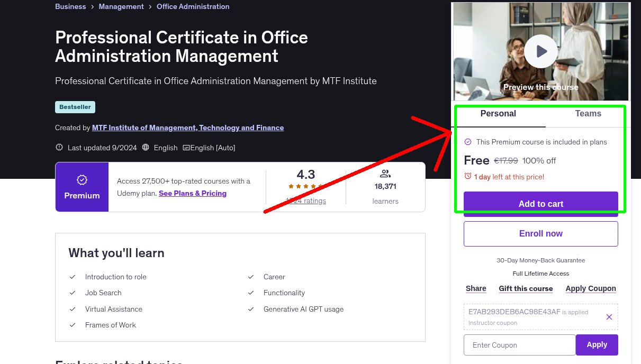The width and height of the screenshot is (641, 364).
Task: Click the globe icon next to English
Action: pyautogui.click(x=146, y=148)
